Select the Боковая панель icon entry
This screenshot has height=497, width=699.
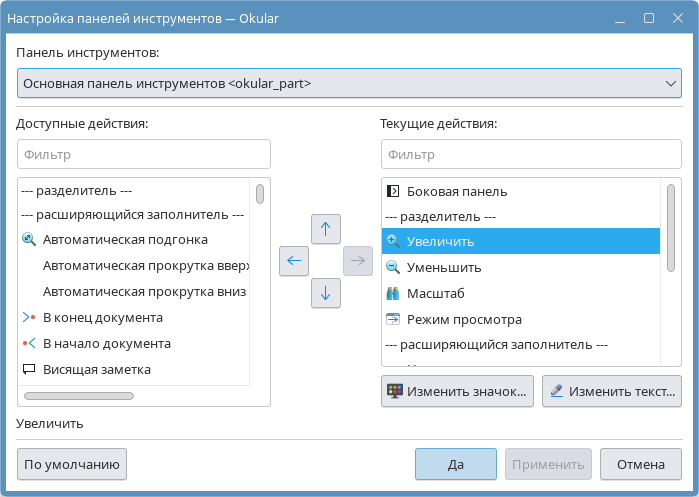(456, 190)
